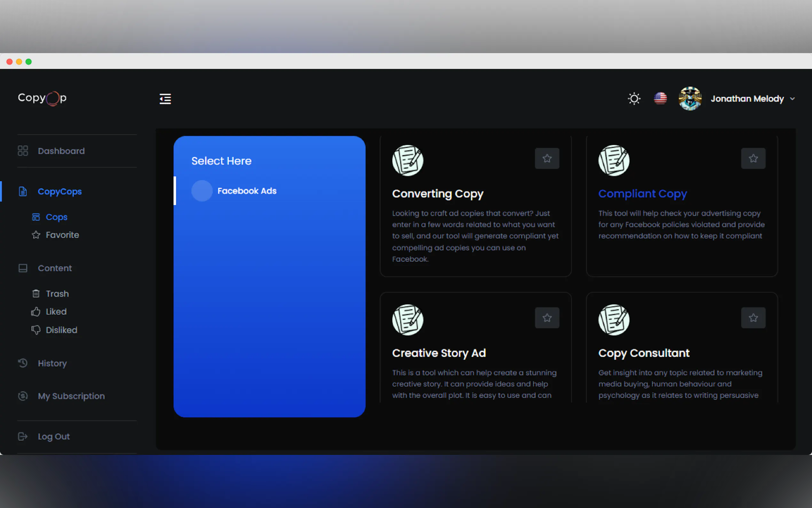
Task: Open Trash from the sidebar
Action: tap(58, 293)
